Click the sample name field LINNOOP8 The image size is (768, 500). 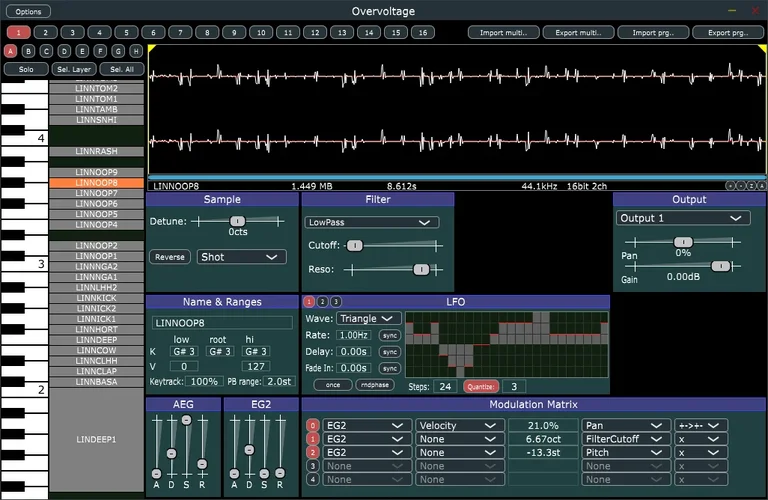pos(221,323)
